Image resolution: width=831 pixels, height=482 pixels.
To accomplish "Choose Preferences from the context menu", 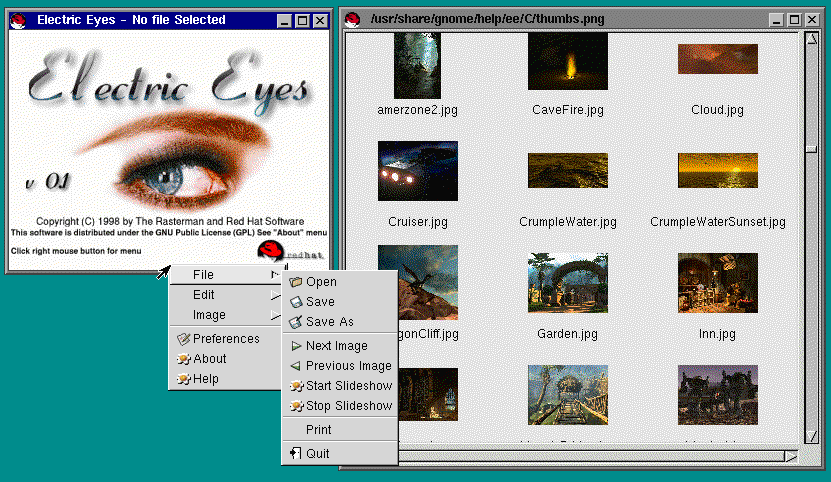I will 225,339.
